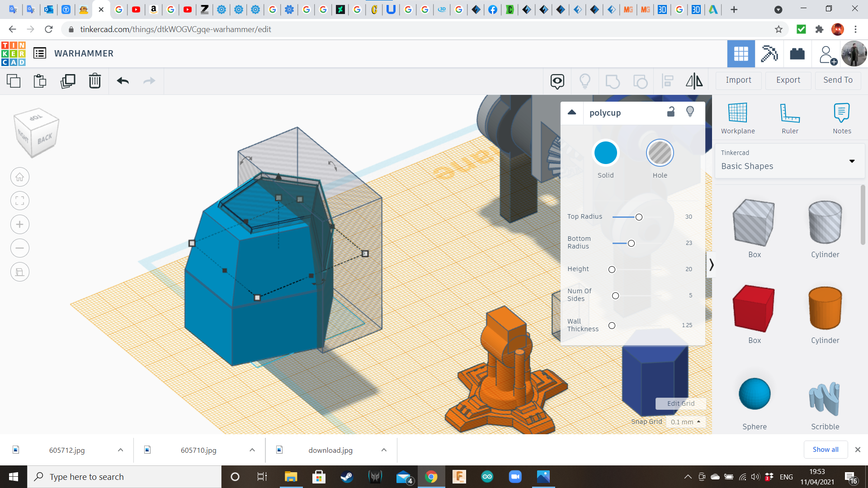Toggle the polycup lock icon
Screen dimensions: 868x488
click(671, 112)
